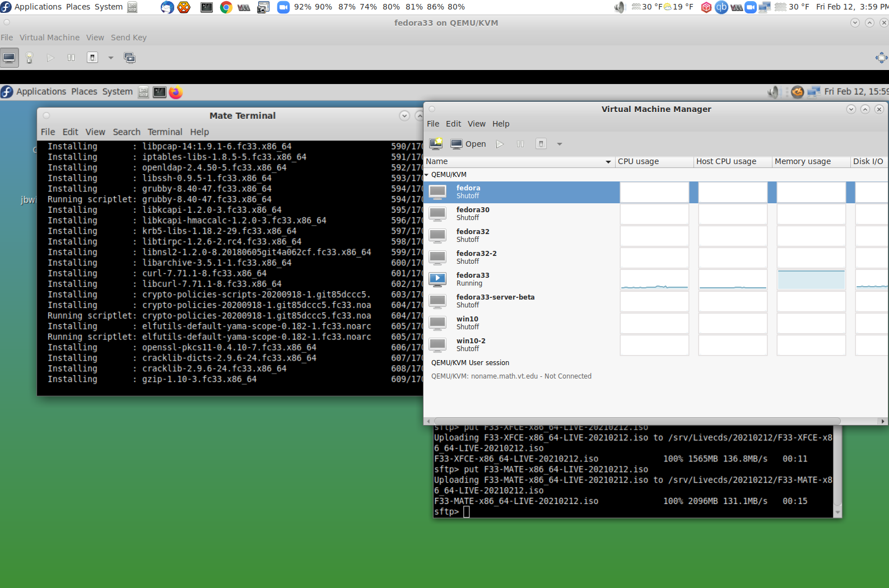Image resolution: width=889 pixels, height=588 pixels.
Task: Click the CPU usage column header
Action: [x=654, y=161]
